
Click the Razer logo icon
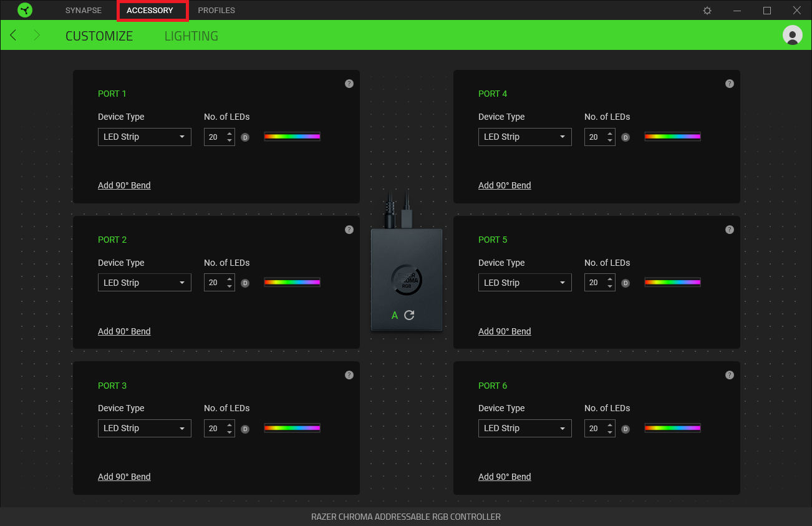pyautogui.click(x=25, y=10)
